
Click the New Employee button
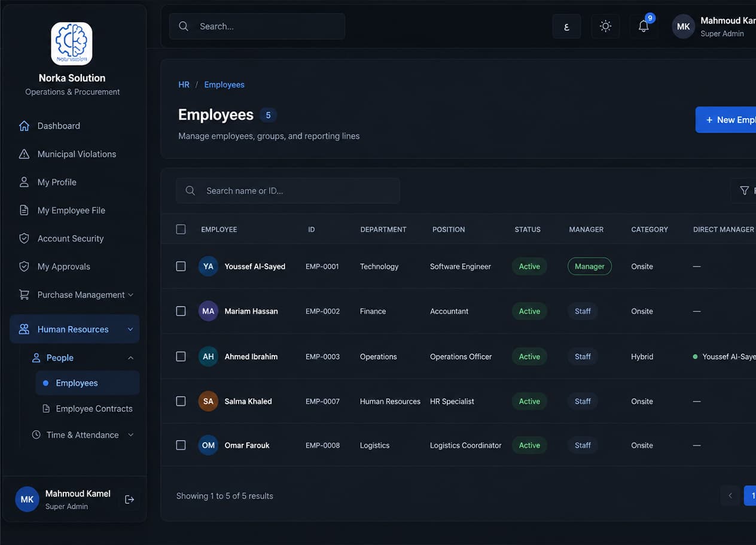pyautogui.click(x=726, y=120)
